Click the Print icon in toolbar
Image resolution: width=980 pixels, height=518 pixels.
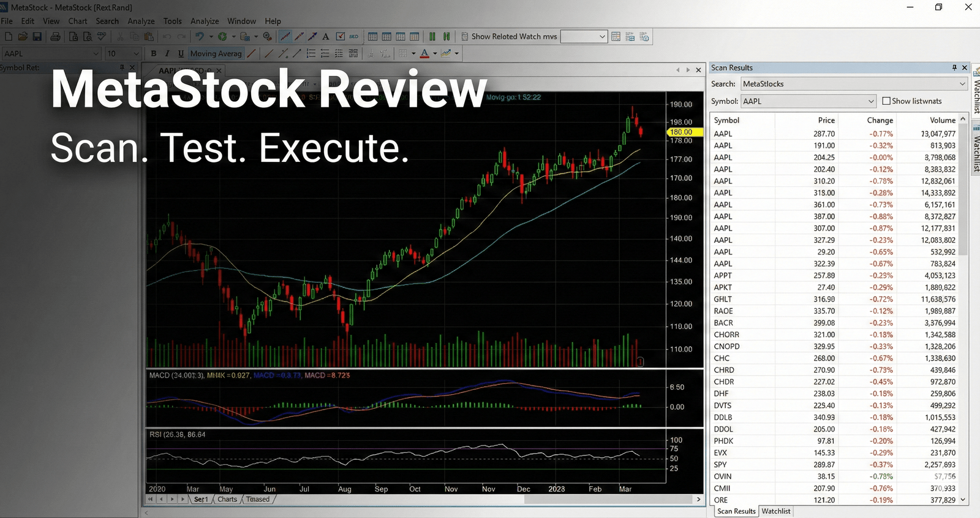click(x=55, y=37)
